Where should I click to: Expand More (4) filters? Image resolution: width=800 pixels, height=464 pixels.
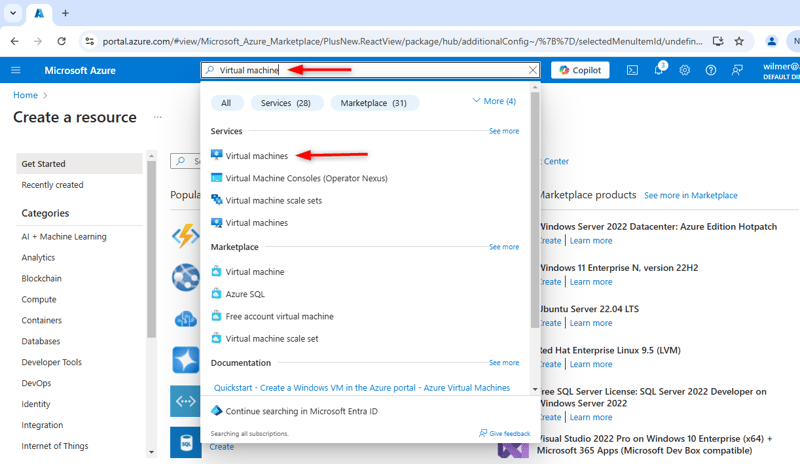494,101
